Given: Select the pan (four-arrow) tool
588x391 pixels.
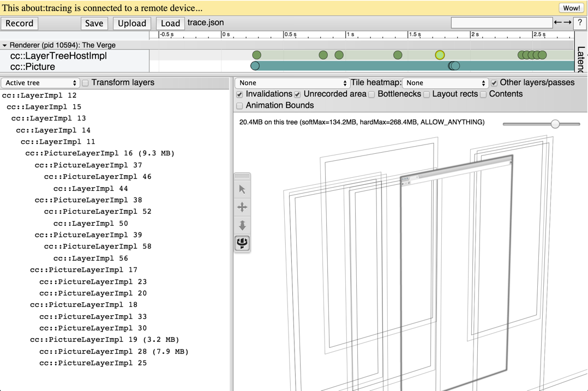Looking at the screenshot, I should tap(242, 207).
